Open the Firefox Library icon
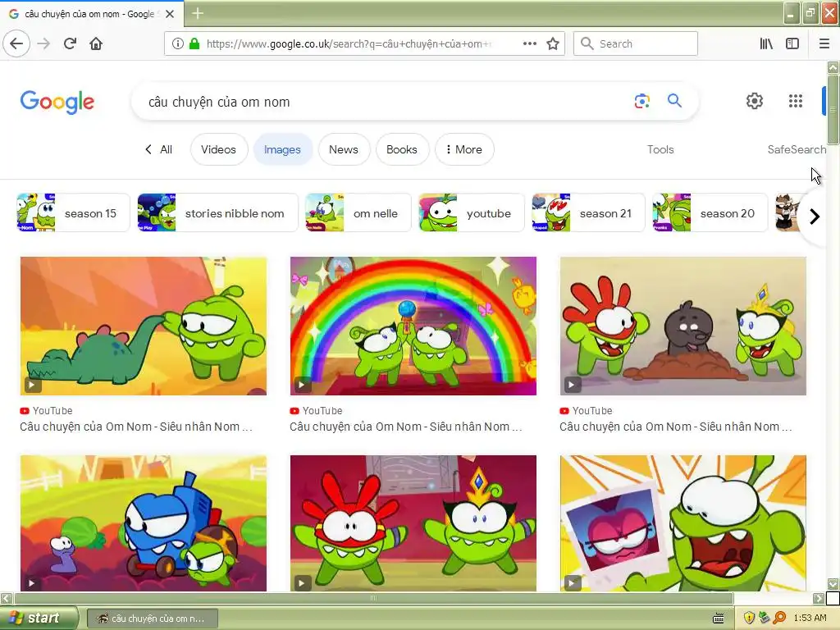The height and width of the screenshot is (630, 840). coord(766,43)
